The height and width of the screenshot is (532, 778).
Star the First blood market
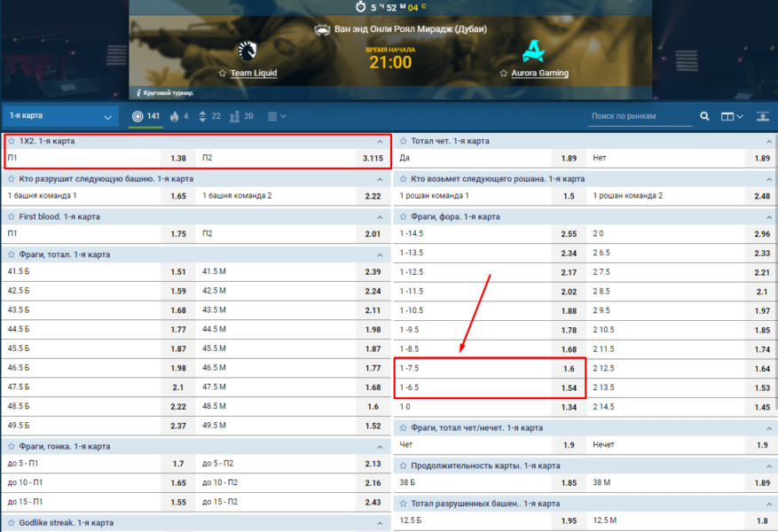(12, 216)
